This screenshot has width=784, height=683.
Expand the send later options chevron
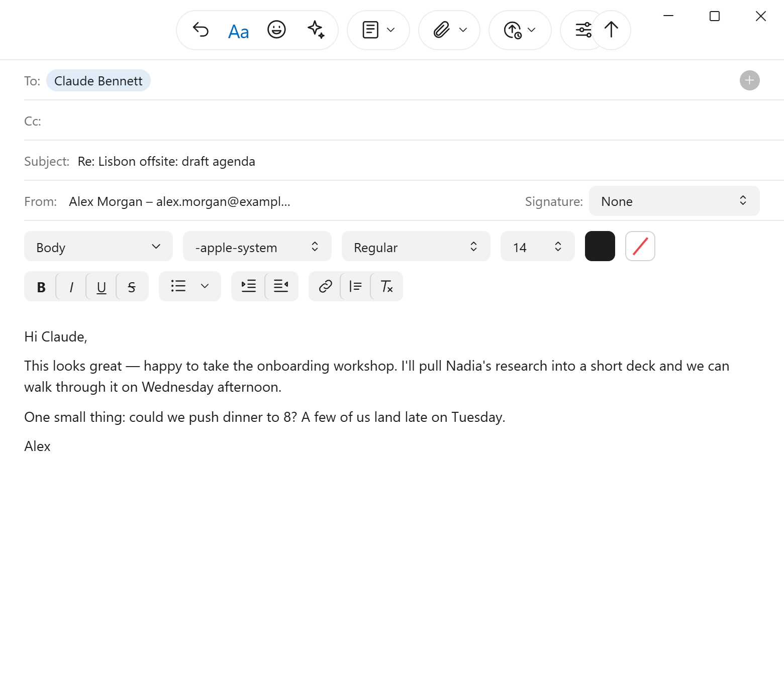click(x=532, y=30)
